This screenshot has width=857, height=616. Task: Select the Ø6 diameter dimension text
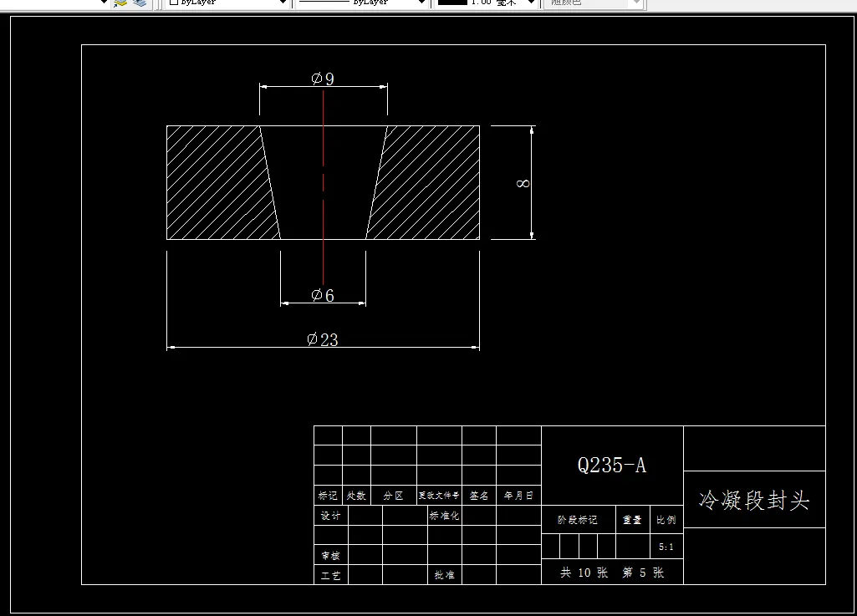click(x=323, y=295)
